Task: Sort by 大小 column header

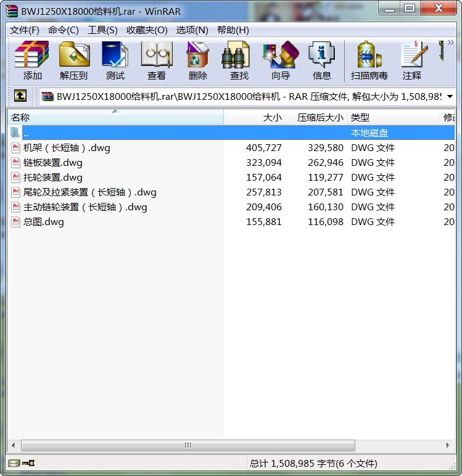Action: point(255,117)
